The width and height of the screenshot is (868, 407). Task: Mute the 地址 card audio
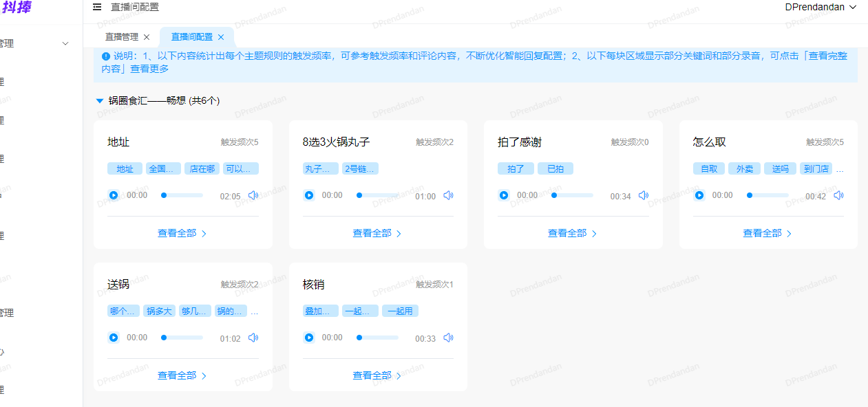pos(253,195)
